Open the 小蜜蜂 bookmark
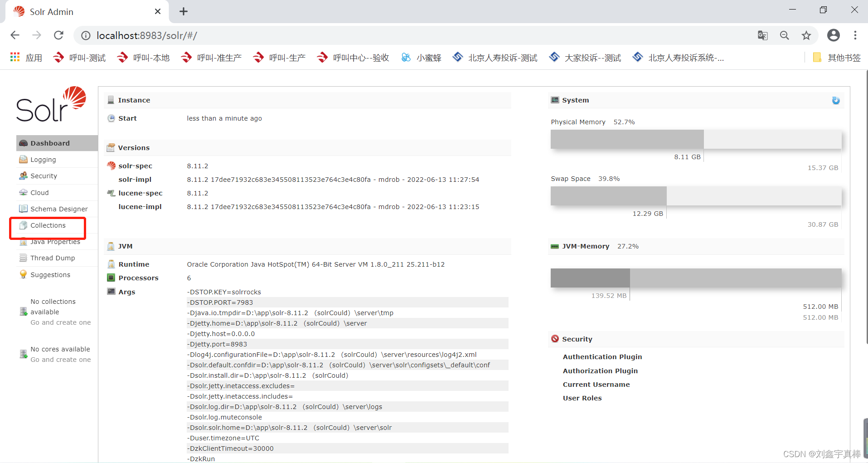Image resolution: width=868 pixels, height=463 pixels. 421,58
